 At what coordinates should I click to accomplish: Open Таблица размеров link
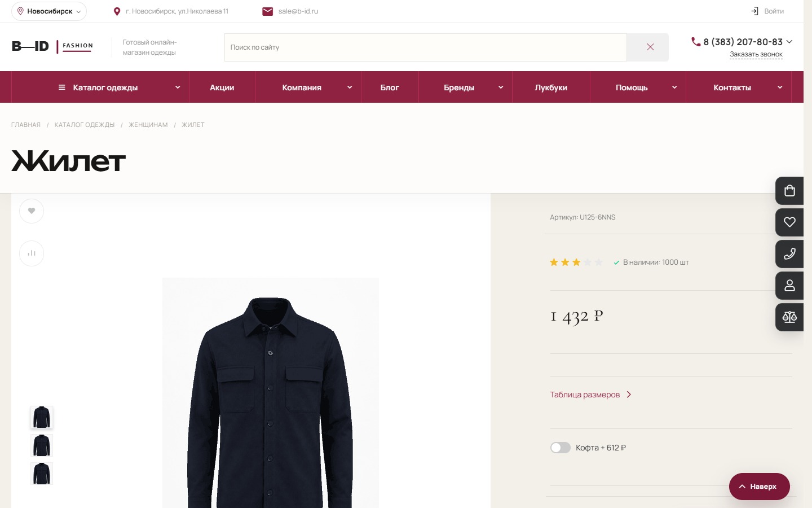point(590,395)
